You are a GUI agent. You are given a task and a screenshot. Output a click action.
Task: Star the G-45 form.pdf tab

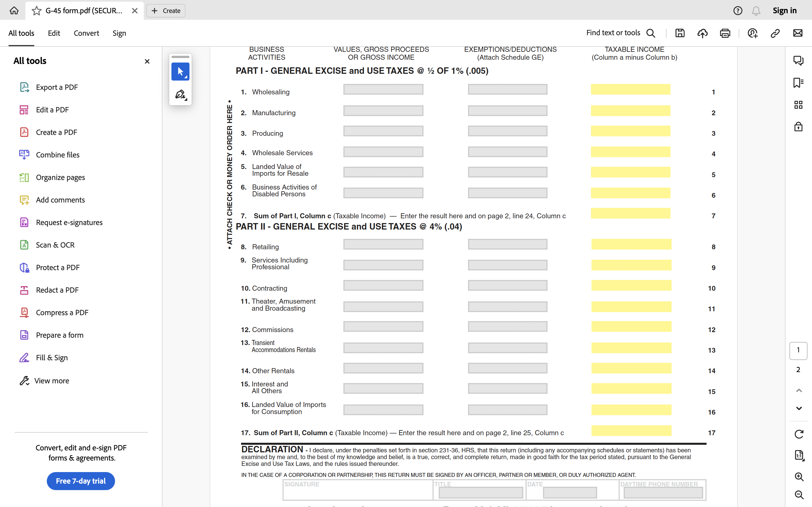pos(36,11)
